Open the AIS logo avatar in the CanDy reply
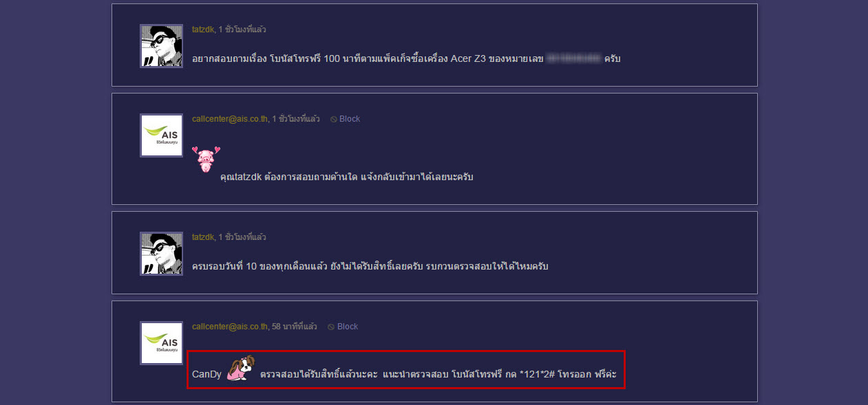The height and width of the screenshot is (405, 868). tap(162, 343)
